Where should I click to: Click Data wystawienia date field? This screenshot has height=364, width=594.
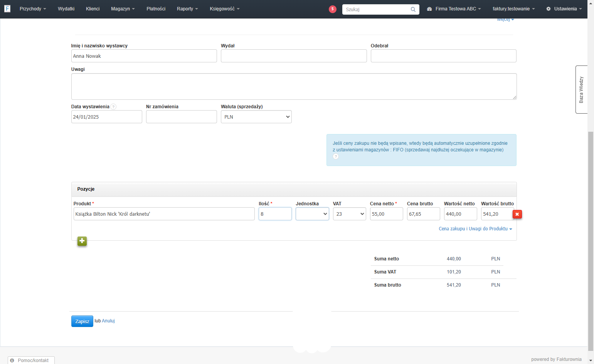[107, 117]
